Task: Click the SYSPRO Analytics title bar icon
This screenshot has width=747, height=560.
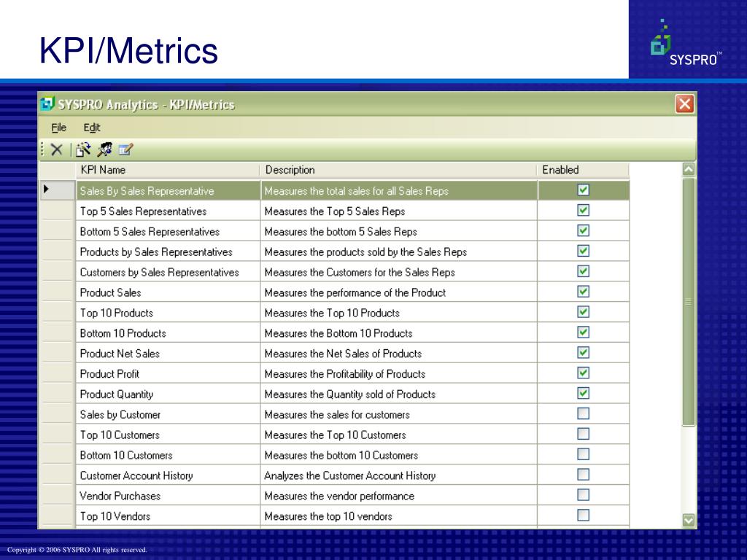Action: point(47,104)
